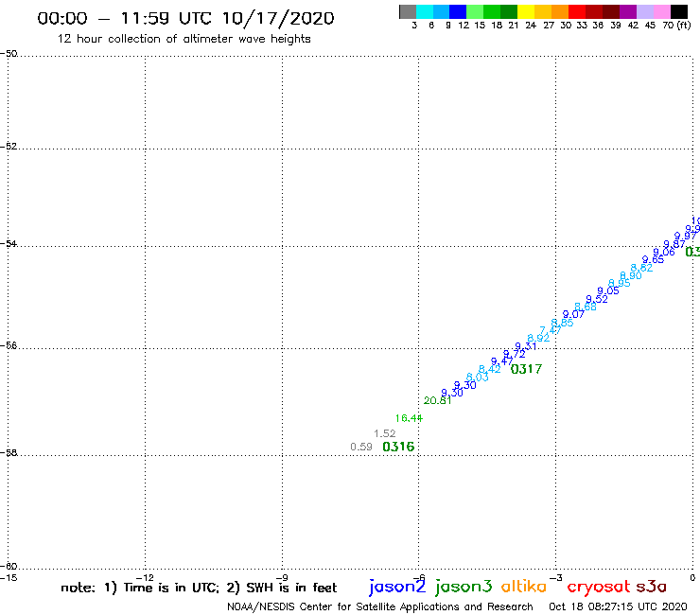
Task: Click the 7.47 wave height reading
Action: tap(551, 330)
